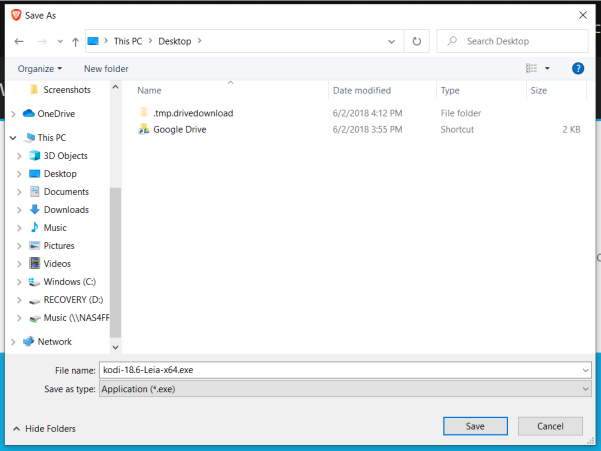
Task: Expand the Network tree node
Action: (x=13, y=342)
